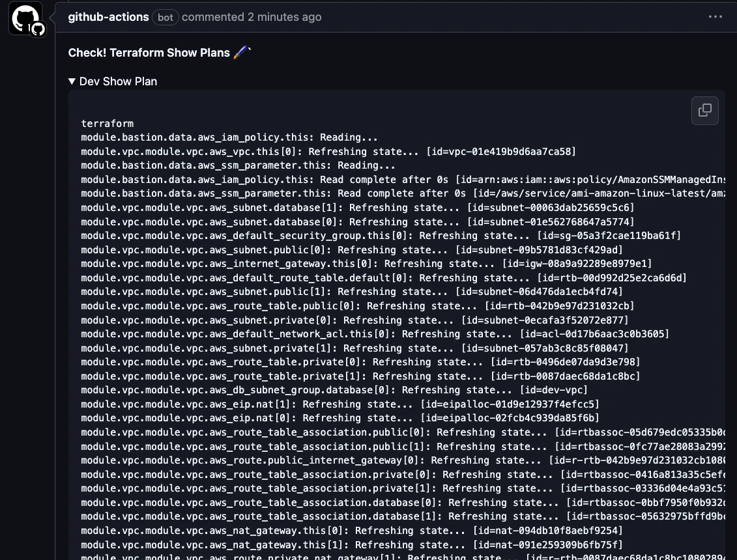Click the aws_default_network_acl acl-0d17b6aac3c0b3605 line
This screenshot has width=737, height=560.
[x=375, y=334]
